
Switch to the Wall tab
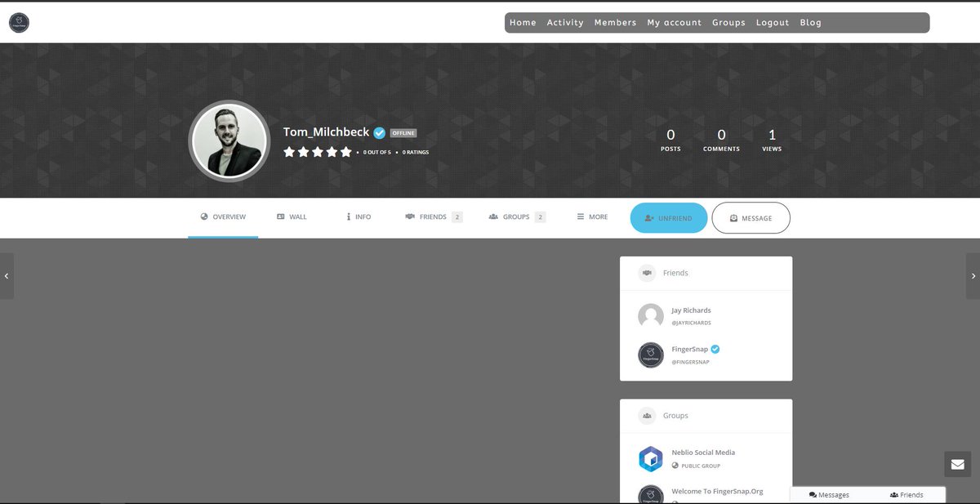click(292, 217)
